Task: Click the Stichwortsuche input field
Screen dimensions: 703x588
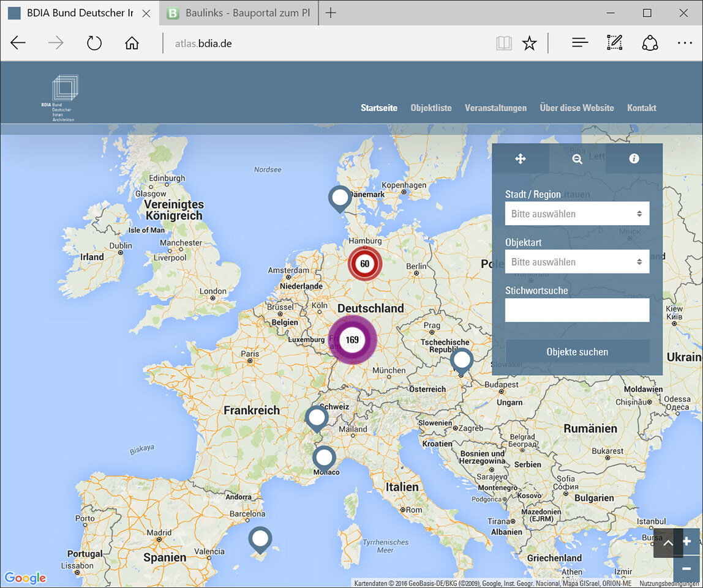Action: (x=577, y=310)
